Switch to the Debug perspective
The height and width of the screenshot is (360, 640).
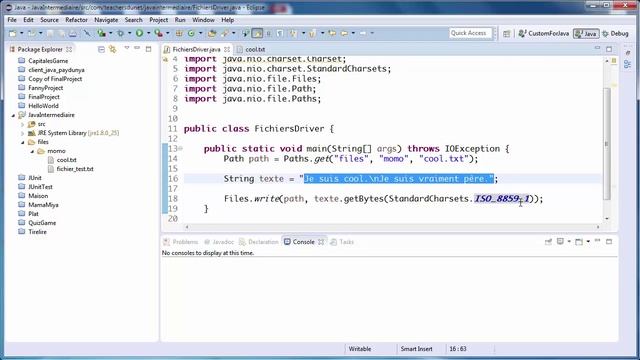[616, 33]
